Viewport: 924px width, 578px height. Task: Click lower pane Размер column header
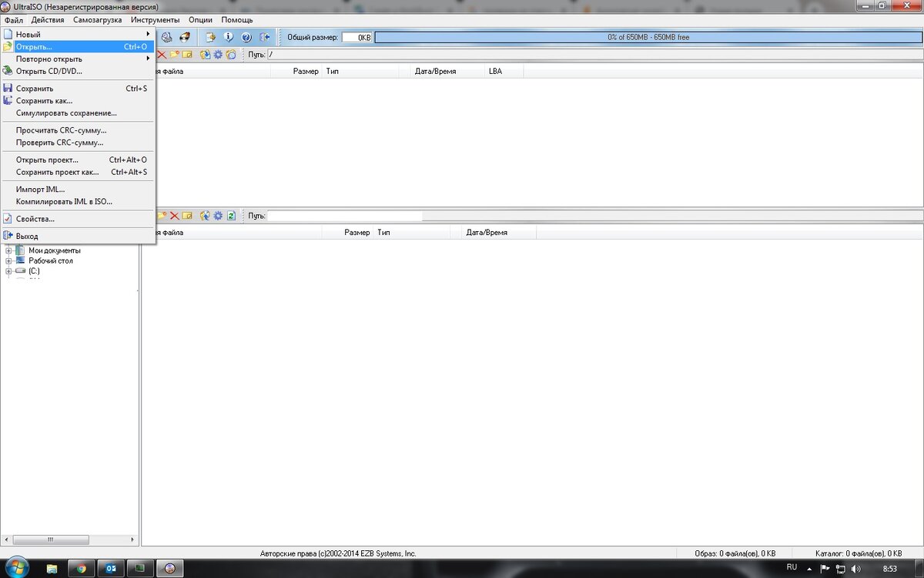pos(348,232)
